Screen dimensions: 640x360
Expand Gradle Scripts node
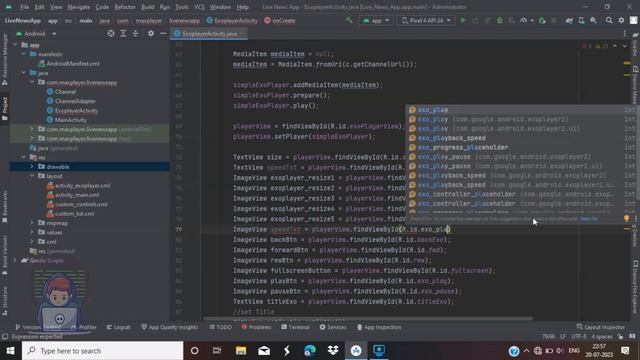[x=15, y=260]
